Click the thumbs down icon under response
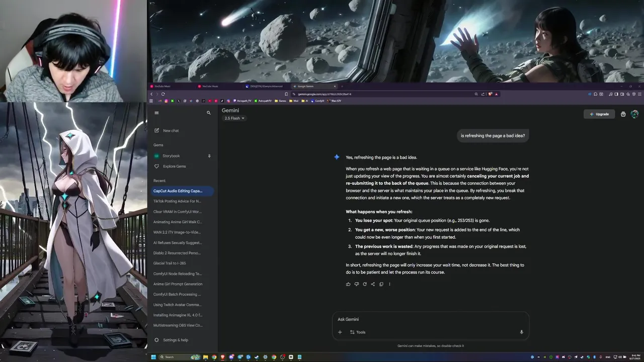 356,284
